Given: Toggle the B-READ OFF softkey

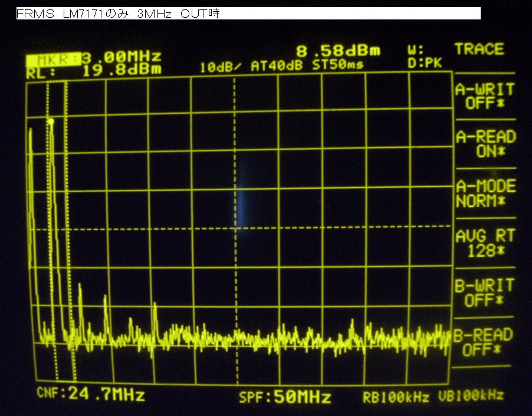Looking at the screenshot, I should pos(483,342).
